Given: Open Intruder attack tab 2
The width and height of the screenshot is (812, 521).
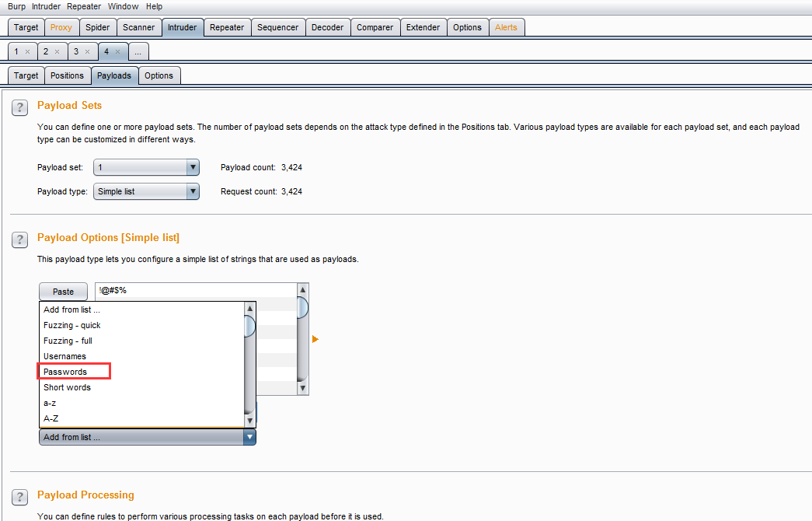Looking at the screenshot, I should pyautogui.click(x=46, y=51).
